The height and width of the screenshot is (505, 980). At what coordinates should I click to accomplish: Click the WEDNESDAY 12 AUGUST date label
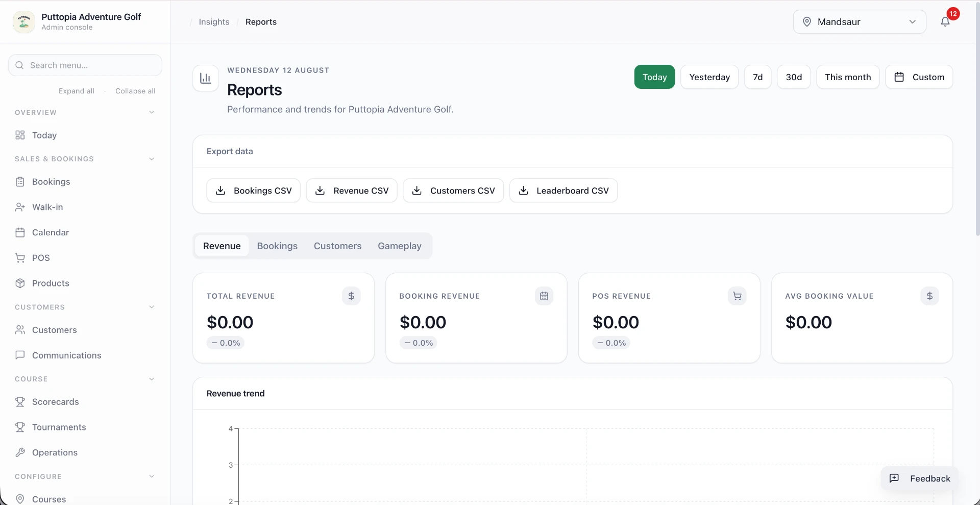pos(278,70)
